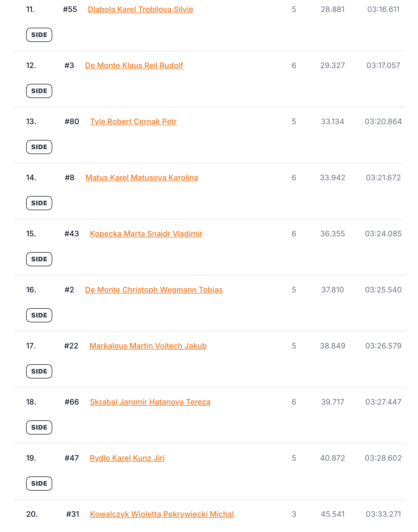Viewport: 418px width, 532px height.
Task: Click SIDE badge under position 12
Action: pyautogui.click(x=39, y=91)
